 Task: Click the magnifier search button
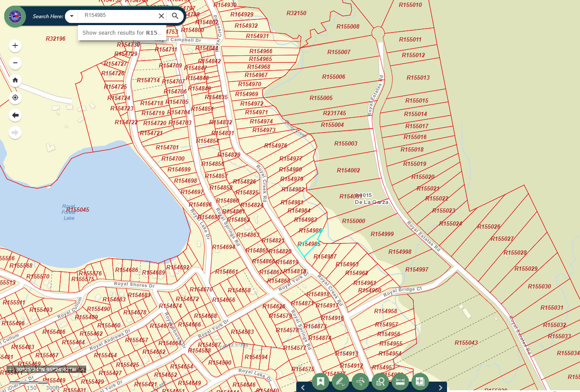(x=175, y=16)
